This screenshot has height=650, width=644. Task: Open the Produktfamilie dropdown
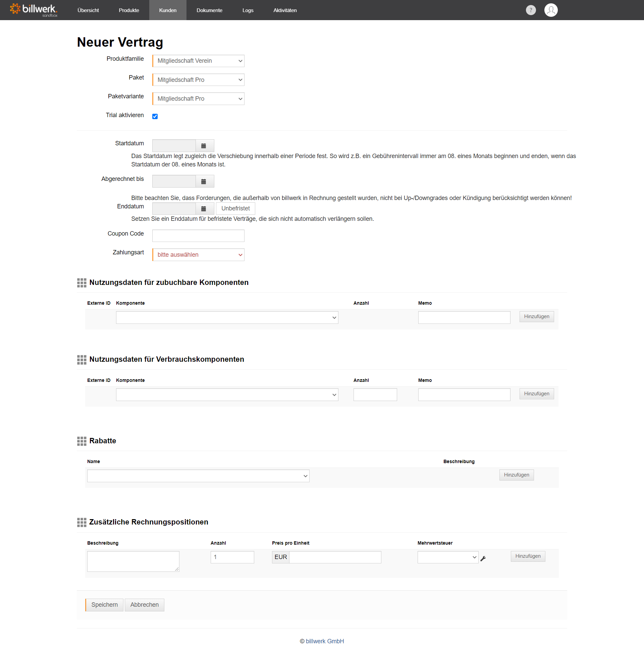click(199, 61)
